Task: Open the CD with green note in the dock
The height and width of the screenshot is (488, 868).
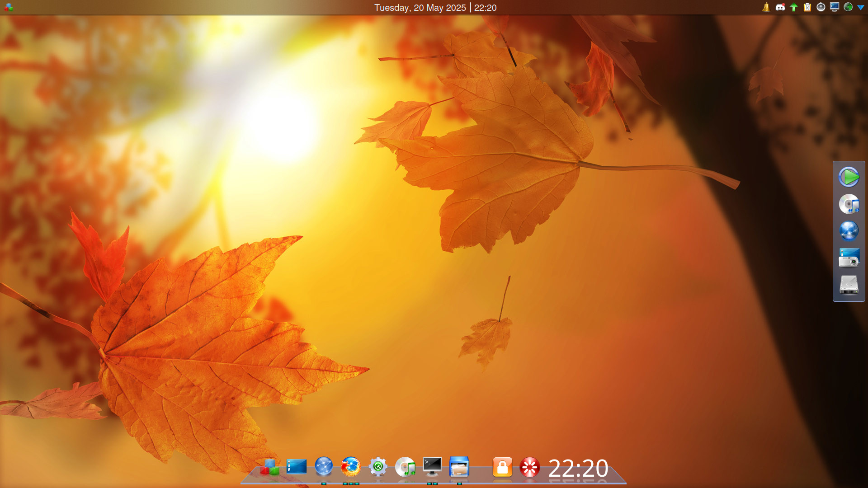Action: 405,467
